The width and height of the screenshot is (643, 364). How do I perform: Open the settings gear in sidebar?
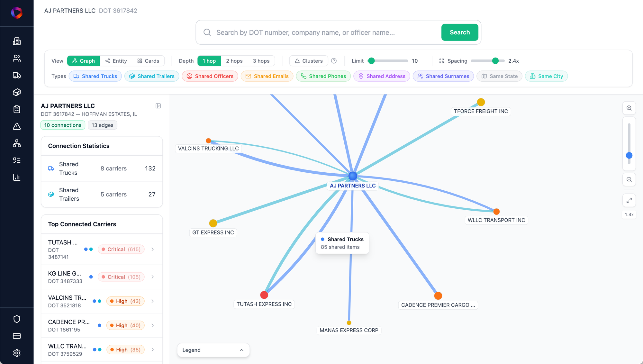pyautogui.click(x=17, y=353)
